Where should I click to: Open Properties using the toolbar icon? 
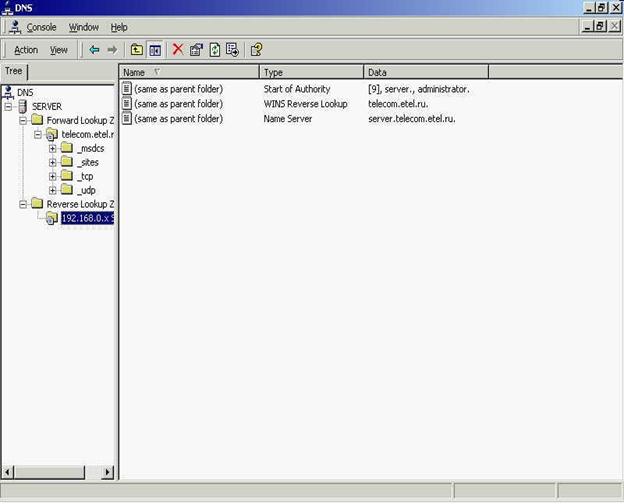tap(196, 49)
